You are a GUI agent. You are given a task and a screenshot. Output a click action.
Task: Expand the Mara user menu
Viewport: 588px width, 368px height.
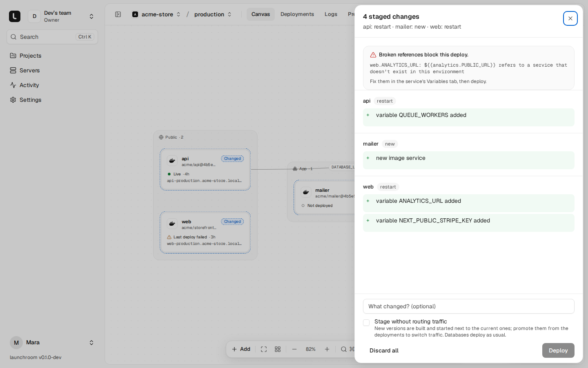(91, 343)
